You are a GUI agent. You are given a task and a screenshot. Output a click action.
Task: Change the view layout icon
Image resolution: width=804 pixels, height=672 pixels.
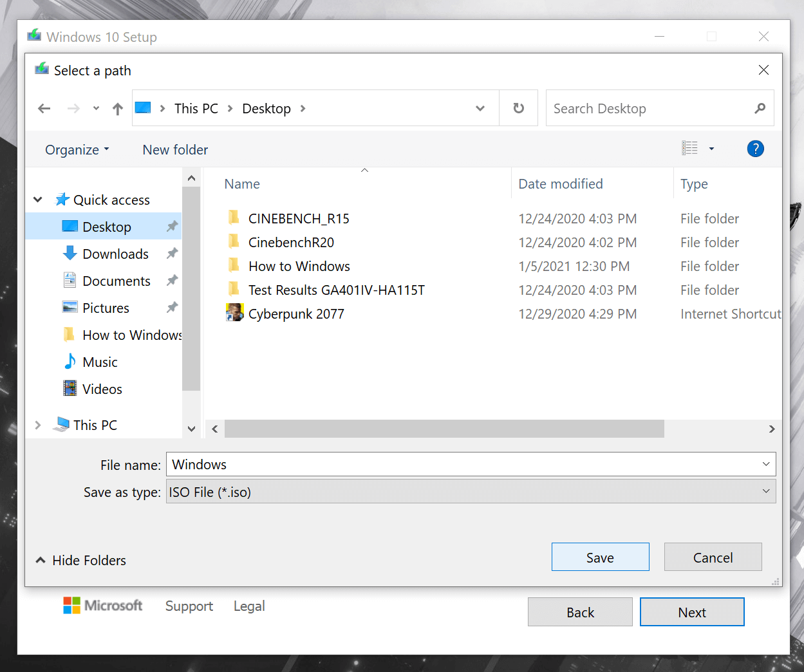(689, 149)
